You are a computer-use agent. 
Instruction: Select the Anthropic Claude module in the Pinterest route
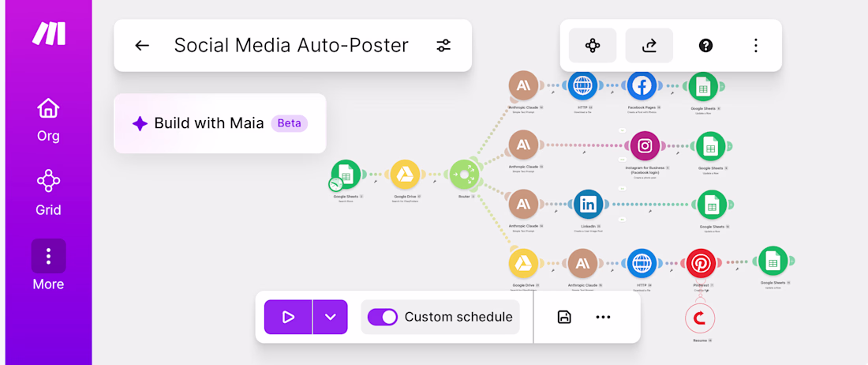(x=582, y=264)
